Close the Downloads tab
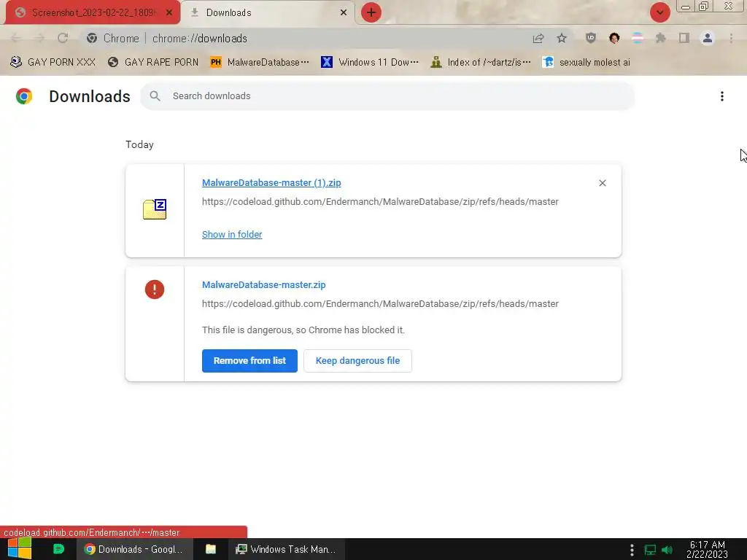 tap(344, 13)
